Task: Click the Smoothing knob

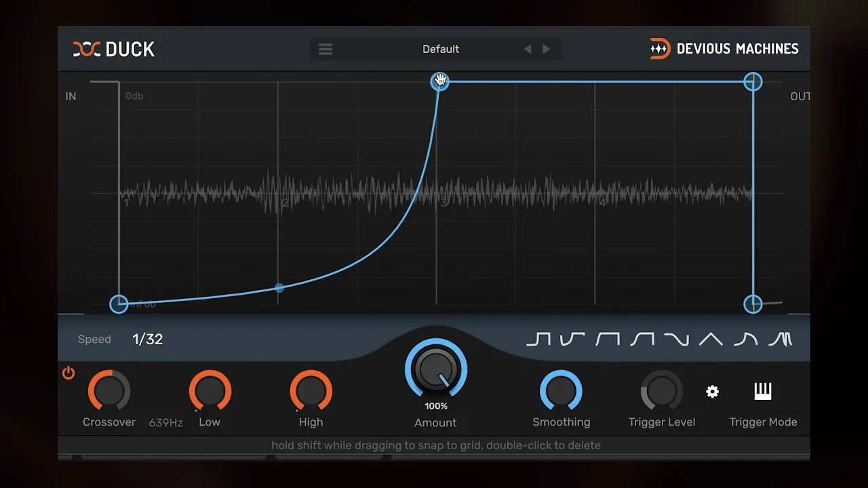Action: point(561,390)
